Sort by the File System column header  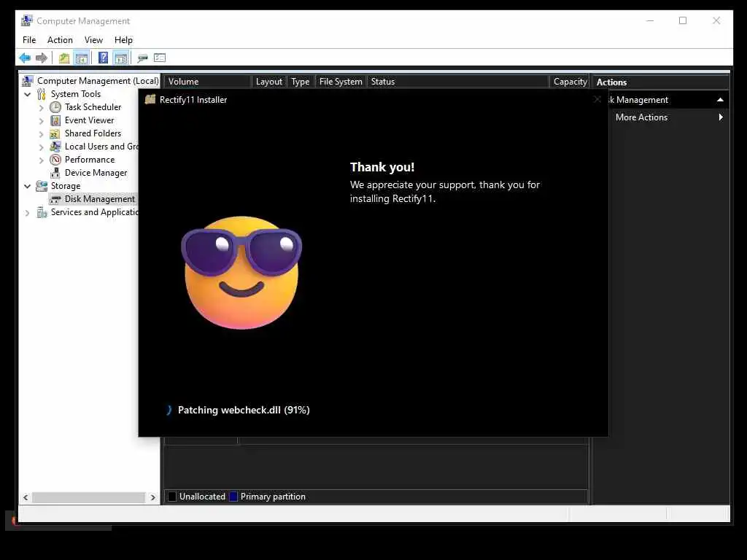pos(341,82)
